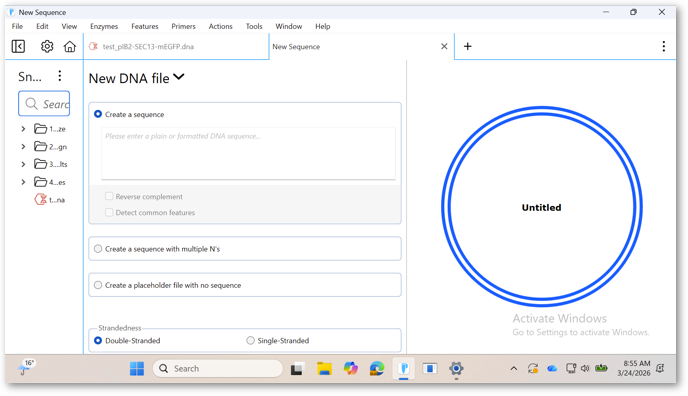Open the weather widget on taskbar
This screenshot has height=396, width=688.
click(x=27, y=367)
